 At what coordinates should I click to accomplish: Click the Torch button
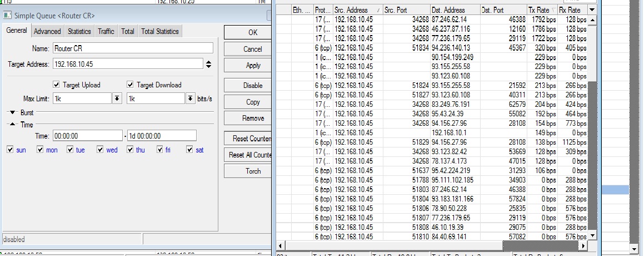[x=253, y=171]
